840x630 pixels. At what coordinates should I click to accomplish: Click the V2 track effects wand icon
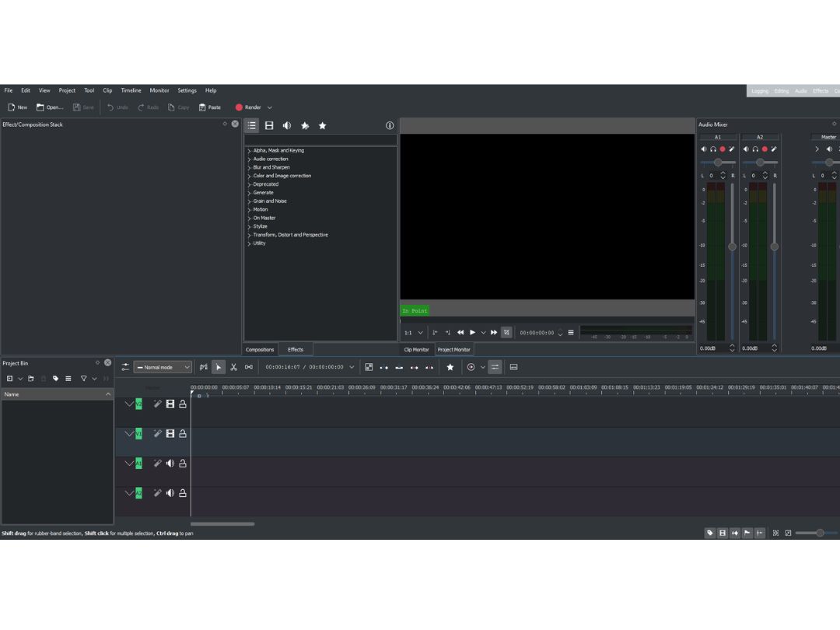pyautogui.click(x=157, y=404)
